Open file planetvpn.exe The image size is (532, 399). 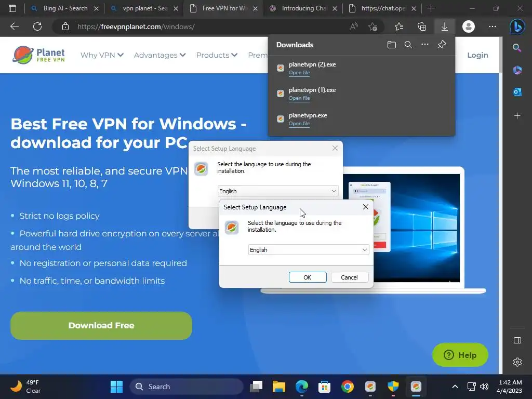coord(299,124)
